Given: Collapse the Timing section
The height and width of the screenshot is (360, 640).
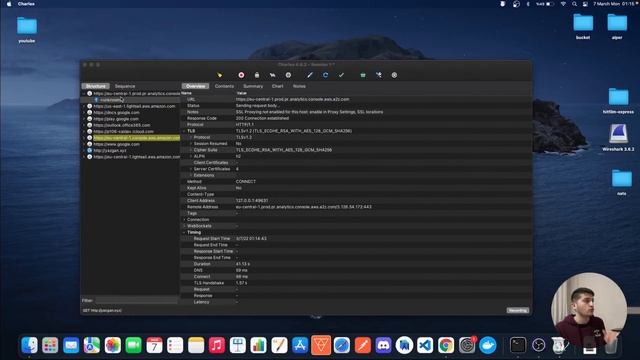Looking at the screenshot, I should coord(184,232).
